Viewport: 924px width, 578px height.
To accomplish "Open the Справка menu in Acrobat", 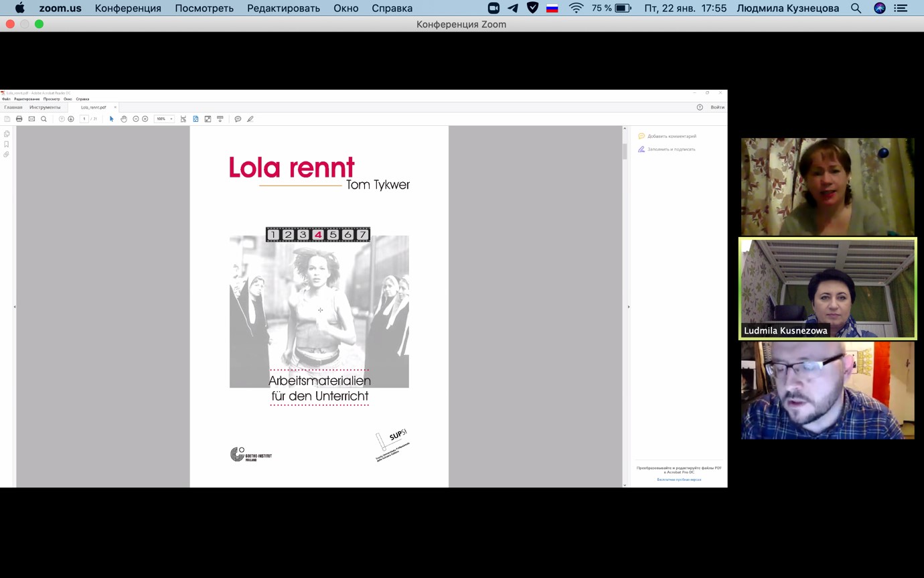I will tap(82, 99).
